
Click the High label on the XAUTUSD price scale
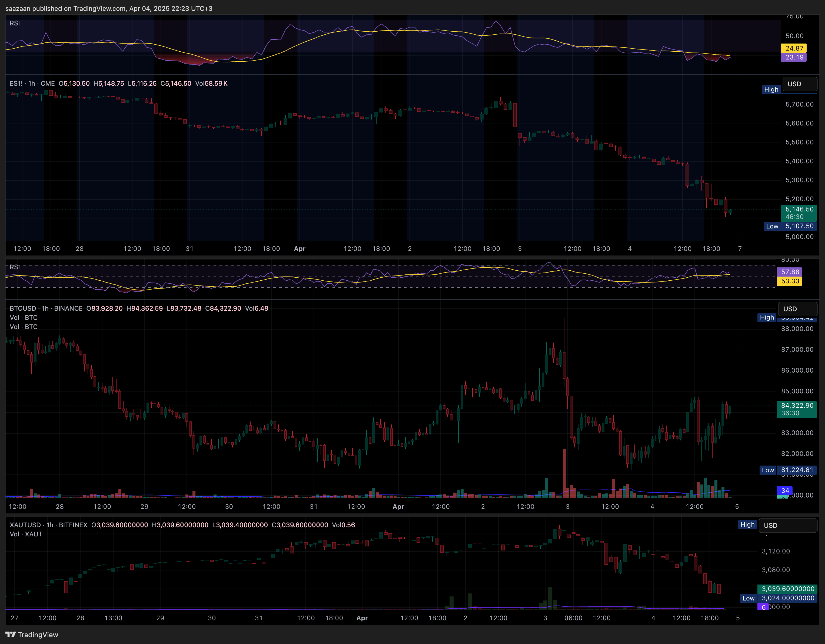(747, 525)
